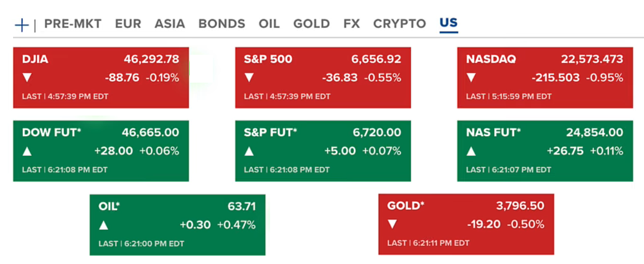644x264 pixels.
Task: Click the OIL up arrow indicator
Action: tap(104, 225)
